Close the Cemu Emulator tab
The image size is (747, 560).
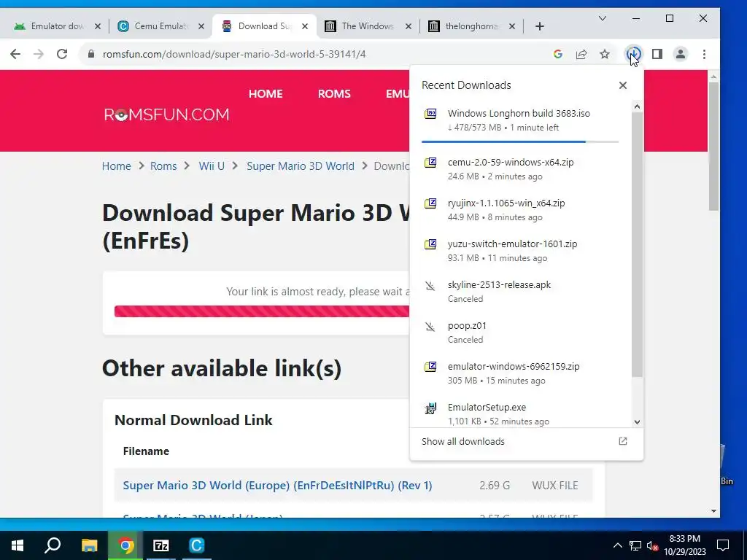[201, 26]
